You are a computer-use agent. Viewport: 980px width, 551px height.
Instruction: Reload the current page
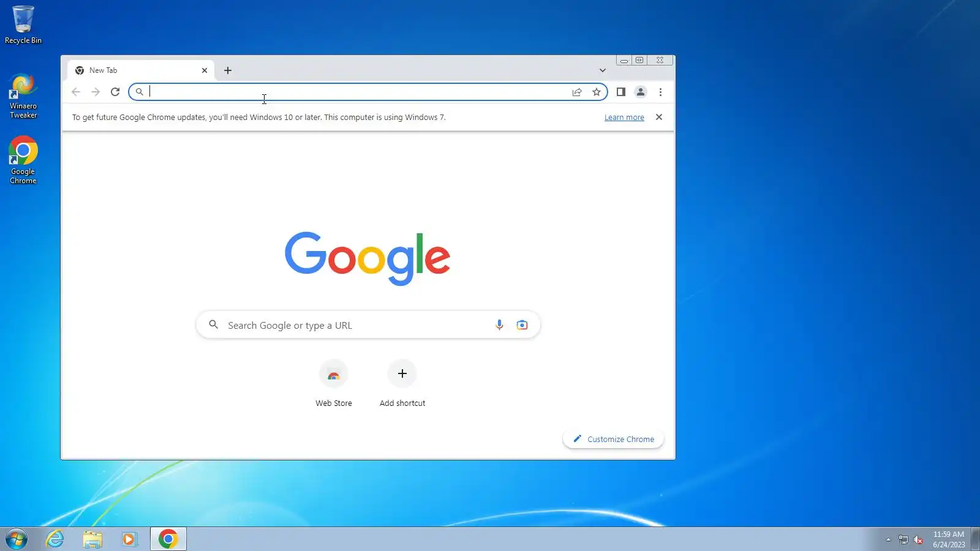coord(115,92)
